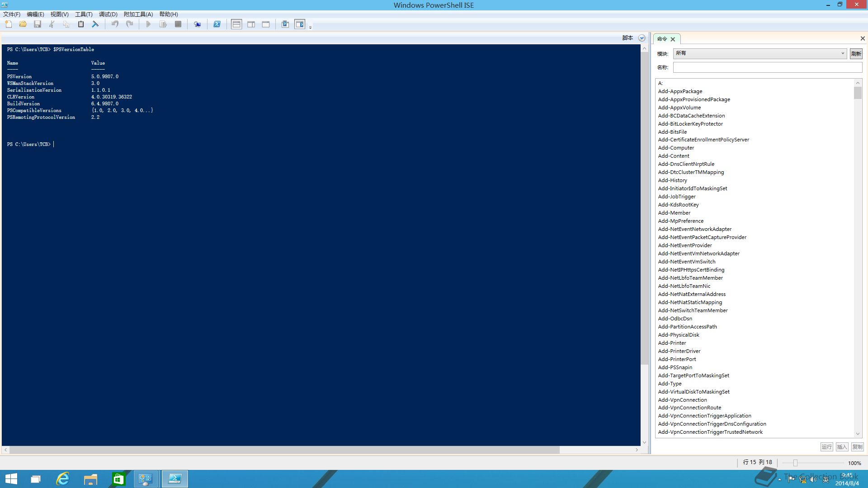This screenshot has width=868, height=488.
Task: Select Add-VpnConnectionTriggerTrustedNetwork command
Action: (710, 432)
